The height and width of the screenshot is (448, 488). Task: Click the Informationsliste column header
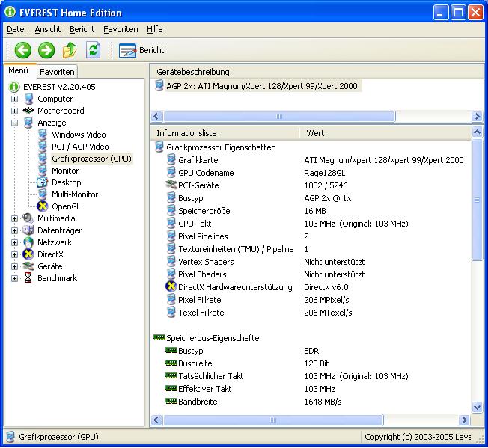click(x=225, y=133)
